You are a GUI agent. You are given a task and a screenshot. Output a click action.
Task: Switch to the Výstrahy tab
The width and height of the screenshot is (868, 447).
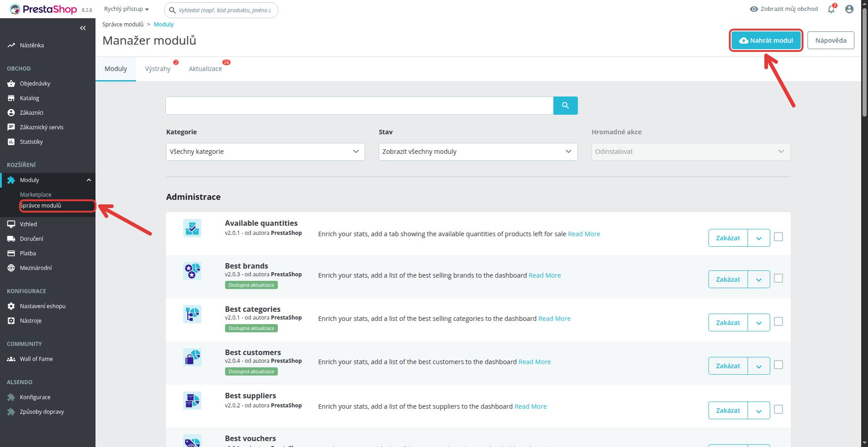point(158,69)
